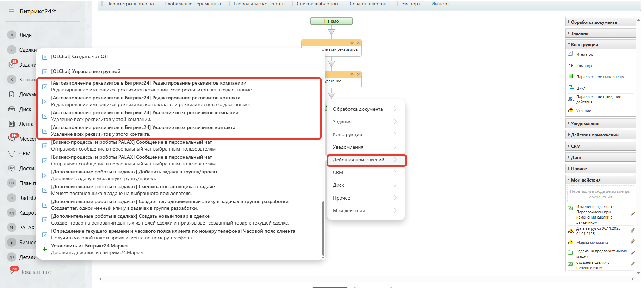Select Действия приложений in the context menu
Screen dimensions: 644x288
[x=366, y=160]
